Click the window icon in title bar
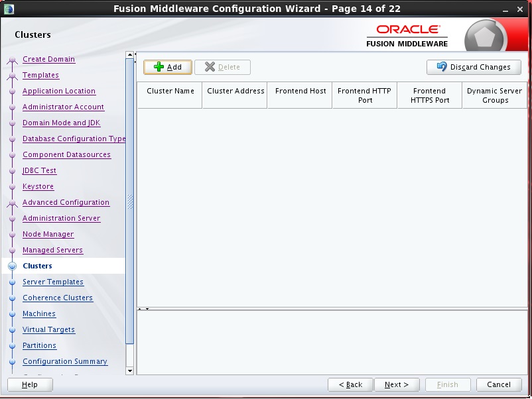This screenshot has height=399, width=532. (9, 9)
